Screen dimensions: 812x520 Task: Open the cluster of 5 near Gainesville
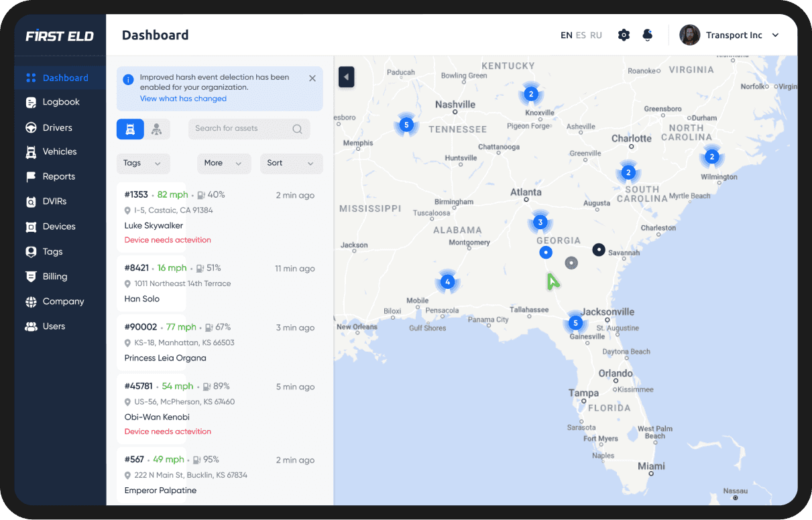point(575,323)
